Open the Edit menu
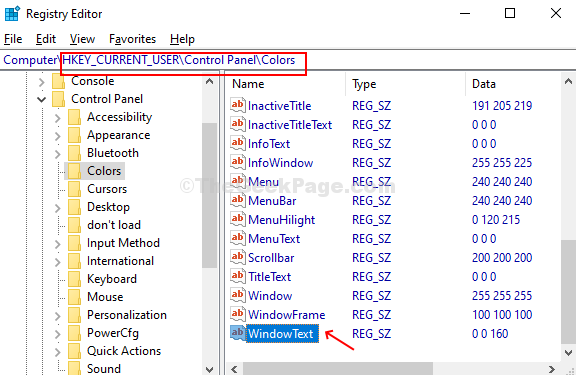576x375 pixels. coord(46,39)
